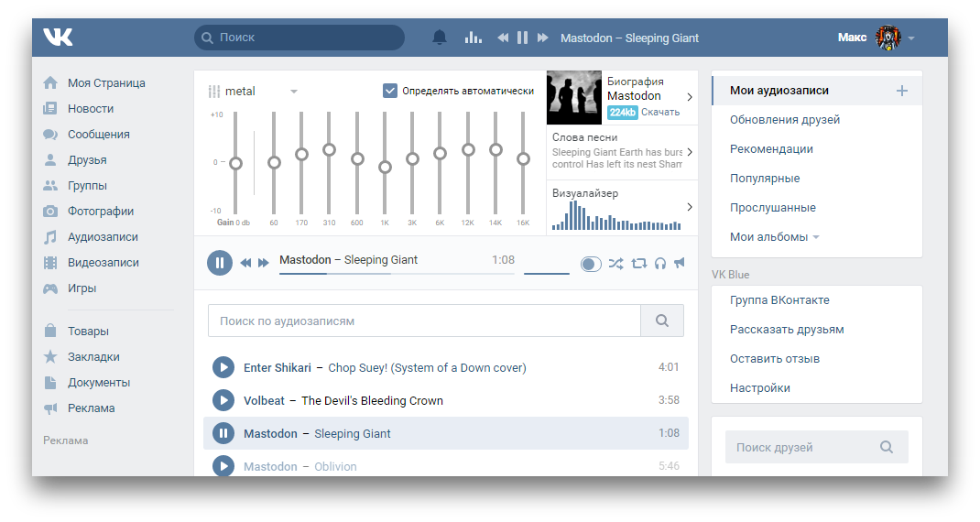Pause Mastodon Sleeping Giant in list
Image resolution: width=980 pixels, height=522 pixels.
click(223, 433)
